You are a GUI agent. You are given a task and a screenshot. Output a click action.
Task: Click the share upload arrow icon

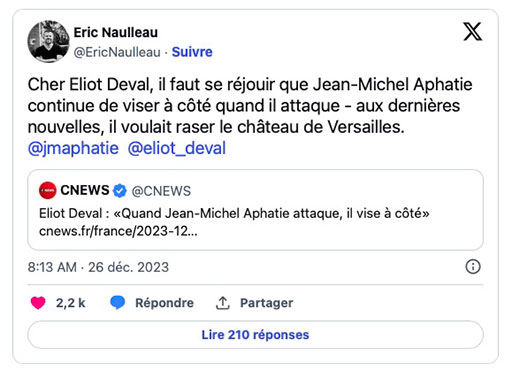[223, 303]
